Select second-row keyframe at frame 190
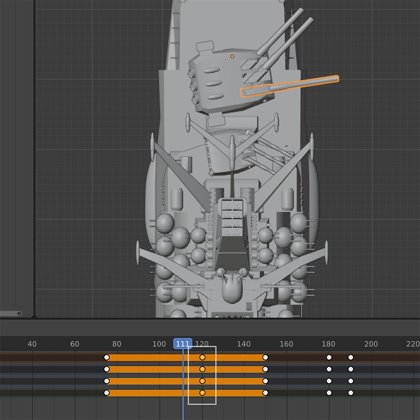The width and height of the screenshot is (420, 420). coord(351,369)
